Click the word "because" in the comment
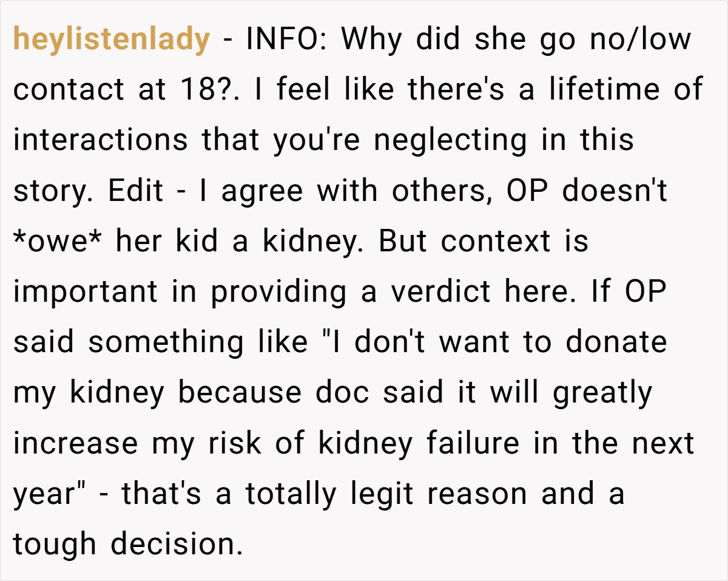The height and width of the screenshot is (581, 728). pos(241,393)
